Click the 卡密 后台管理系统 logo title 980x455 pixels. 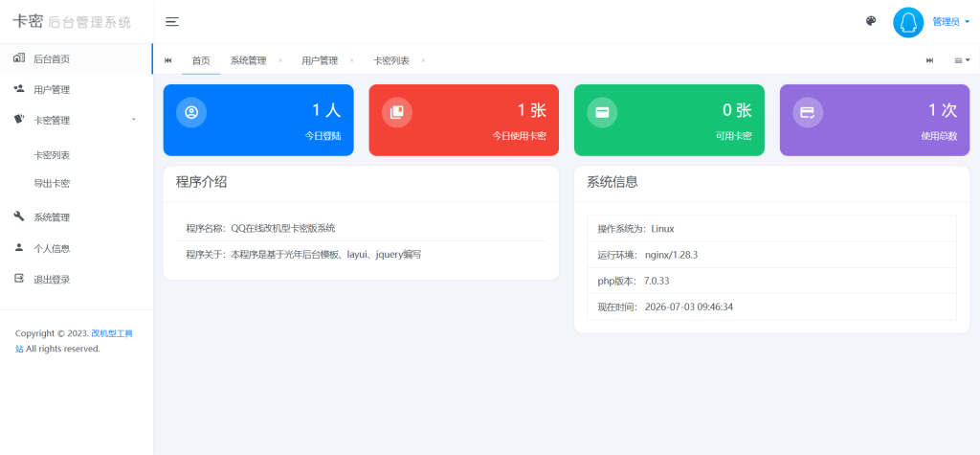tap(72, 22)
